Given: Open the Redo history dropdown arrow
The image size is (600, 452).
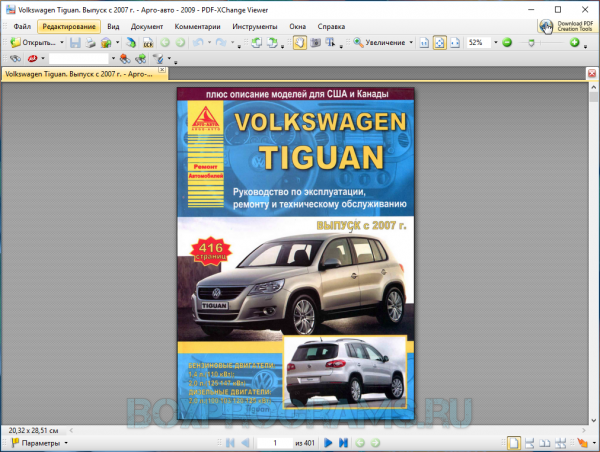Looking at the screenshot, I should pyautogui.click(x=232, y=42).
